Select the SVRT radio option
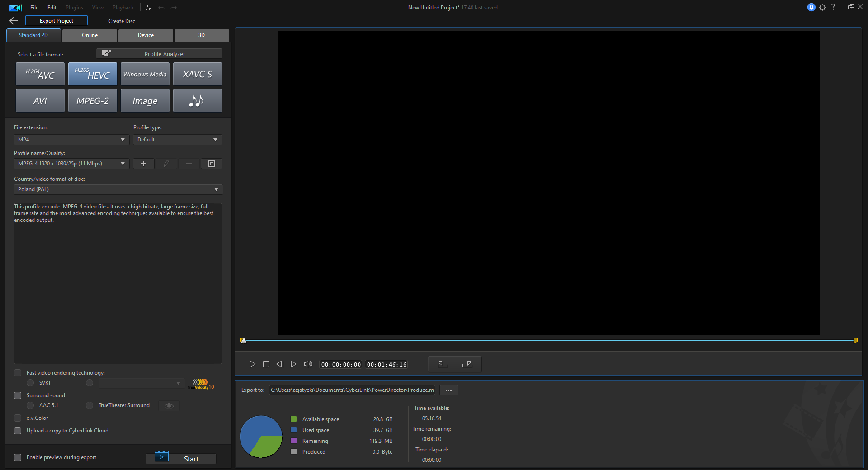The height and width of the screenshot is (470, 868). click(30, 383)
